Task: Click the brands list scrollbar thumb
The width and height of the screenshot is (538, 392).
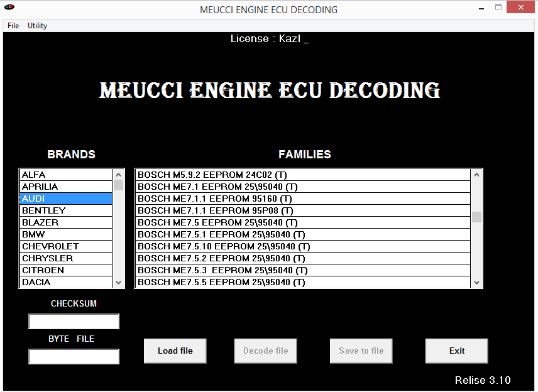Action: coord(118,185)
